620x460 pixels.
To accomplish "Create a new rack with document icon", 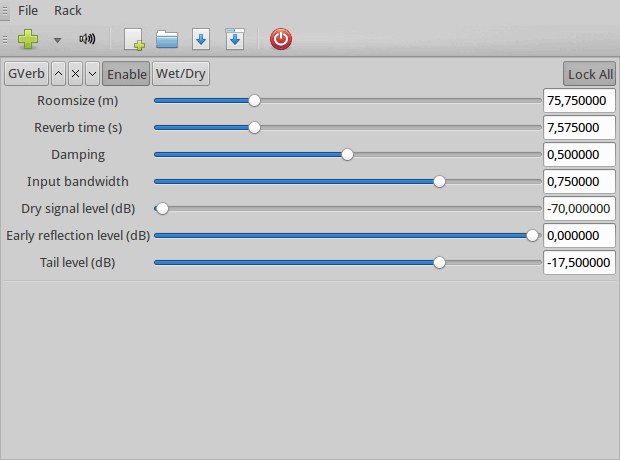I will [x=134, y=39].
